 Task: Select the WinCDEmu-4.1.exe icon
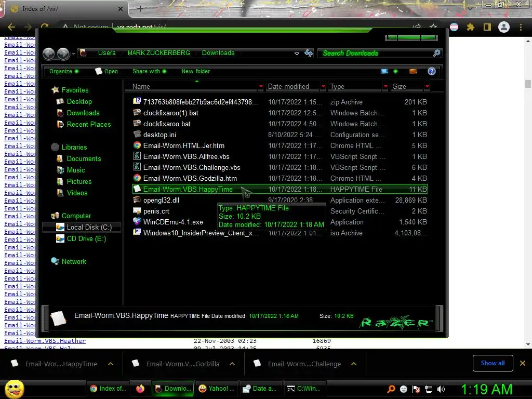(137, 221)
